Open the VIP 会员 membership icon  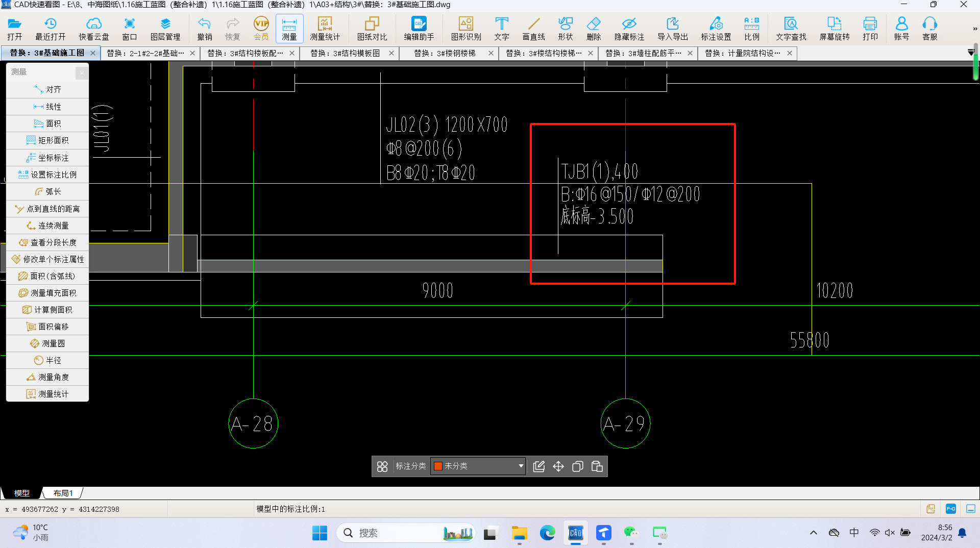(261, 29)
